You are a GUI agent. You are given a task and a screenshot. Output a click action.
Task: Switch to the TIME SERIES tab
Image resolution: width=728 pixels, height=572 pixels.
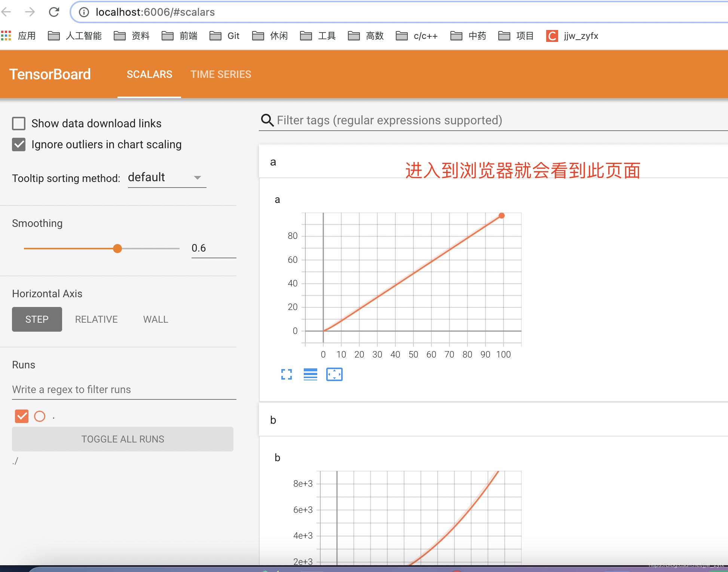tap(221, 74)
